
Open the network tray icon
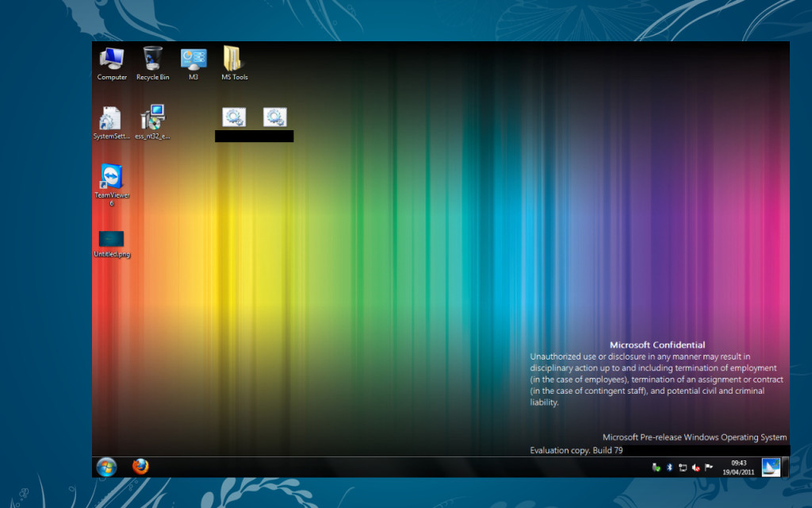683,468
